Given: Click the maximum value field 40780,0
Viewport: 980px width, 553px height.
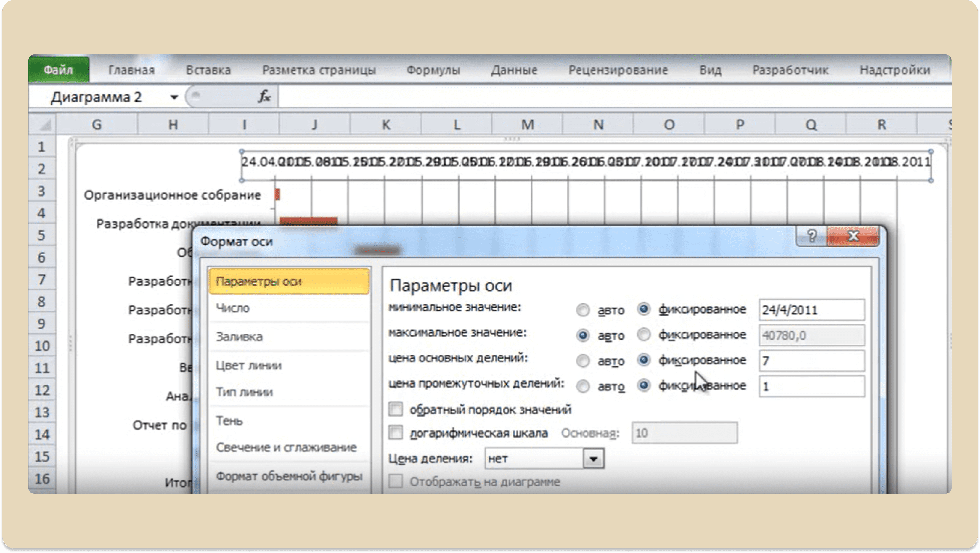Looking at the screenshot, I should pos(812,335).
